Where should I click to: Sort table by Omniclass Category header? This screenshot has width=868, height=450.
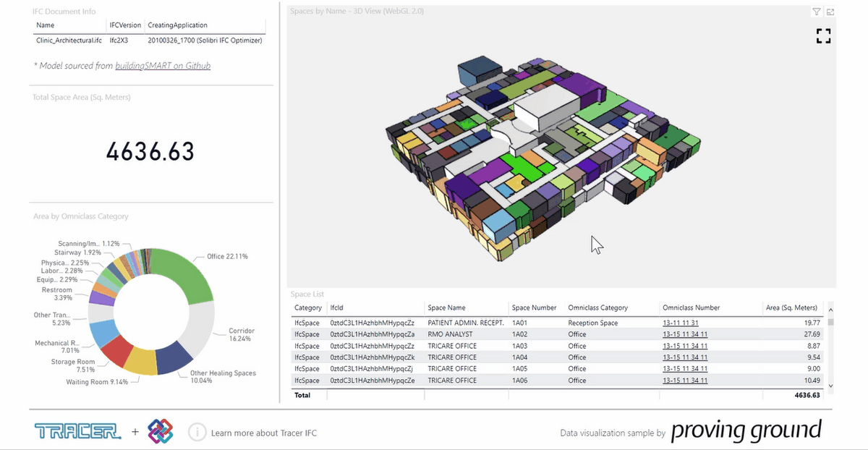click(598, 307)
